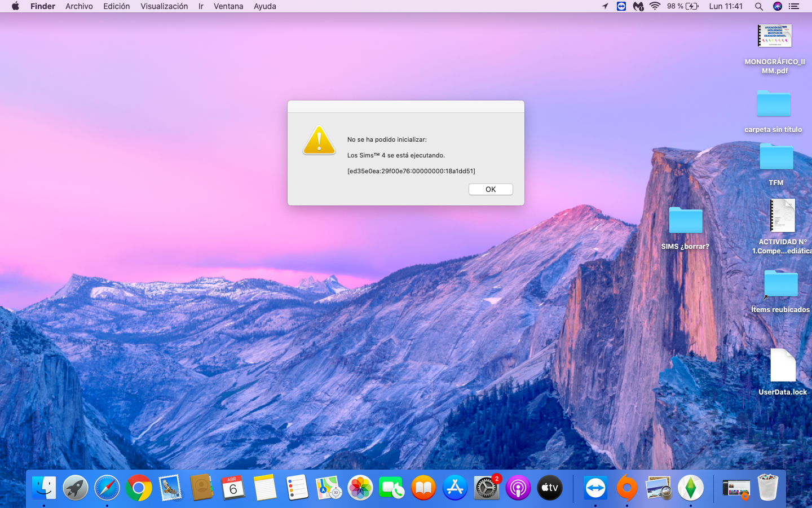This screenshot has height=508, width=812.
Task: Open the Ayuda menu
Action: 265,6
